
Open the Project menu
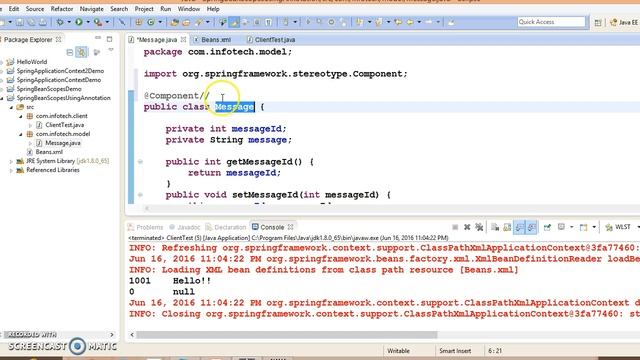click(x=144, y=9)
